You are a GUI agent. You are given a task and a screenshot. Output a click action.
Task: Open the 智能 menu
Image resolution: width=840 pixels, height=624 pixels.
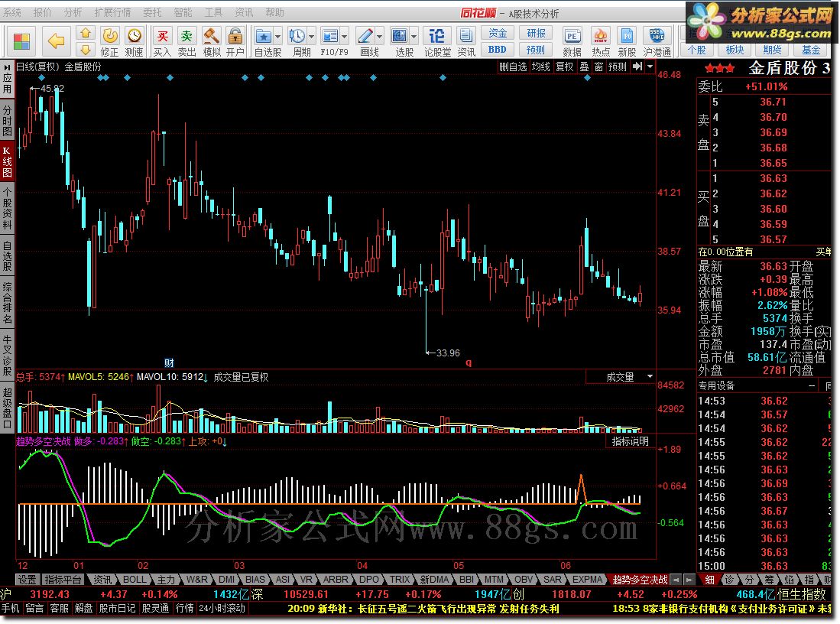point(183,11)
